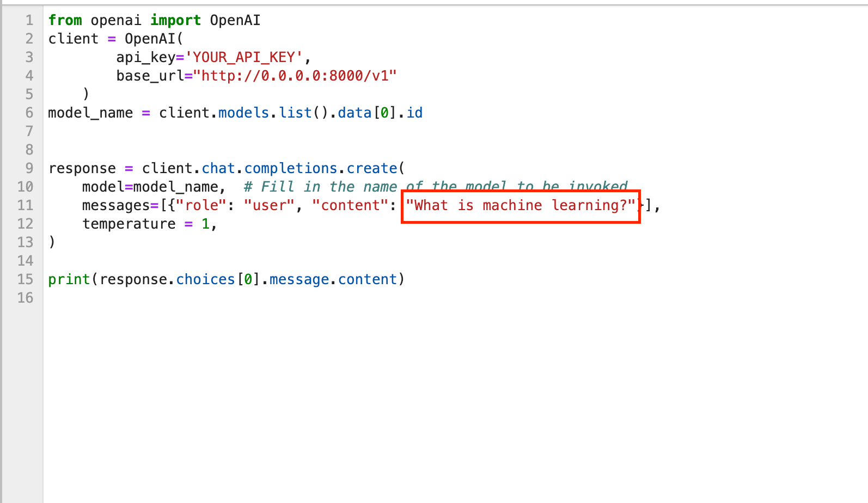The height and width of the screenshot is (503, 868).
Task: Click 'completions' on line 9
Action: click(x=291, y=169)
